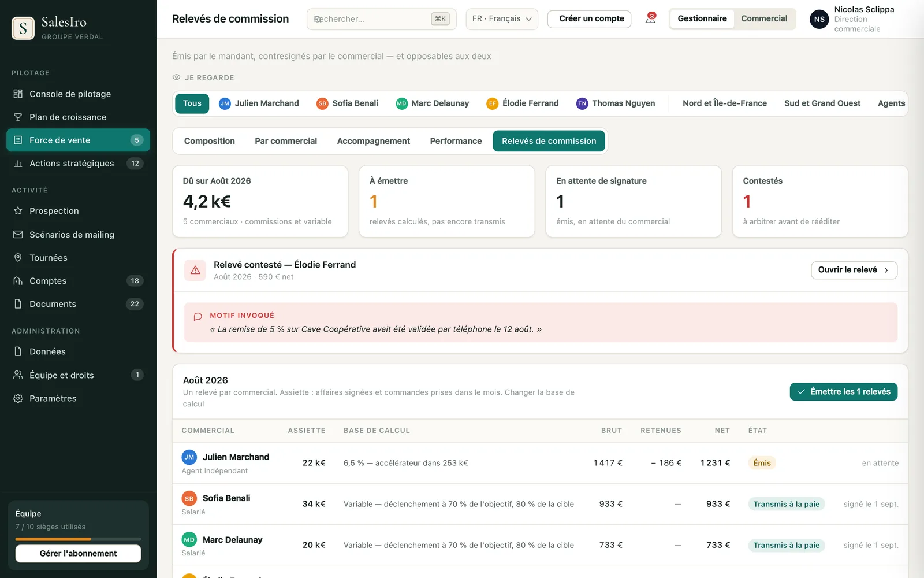This screenshot has width=924, height=578.
Task: Open Documents file icon
Action: [18, 304]
